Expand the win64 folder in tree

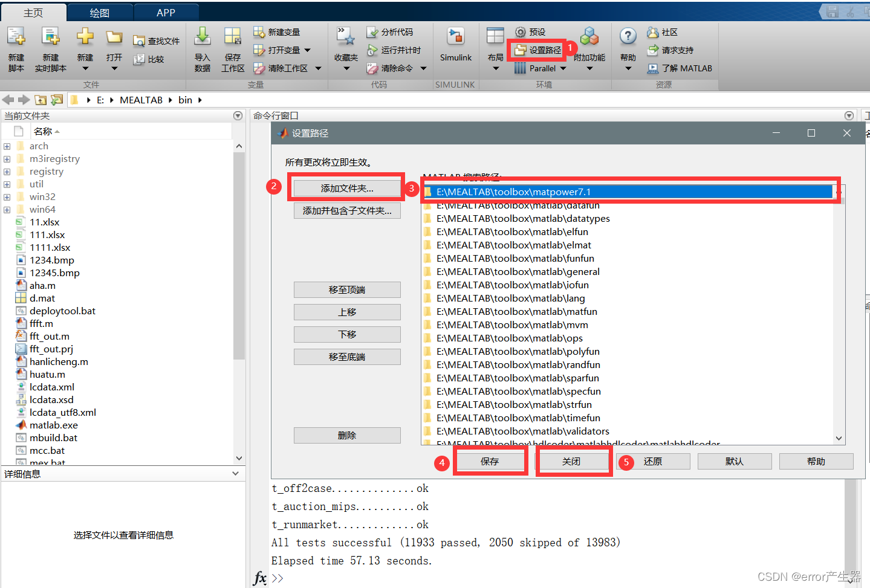pos(6,209)
